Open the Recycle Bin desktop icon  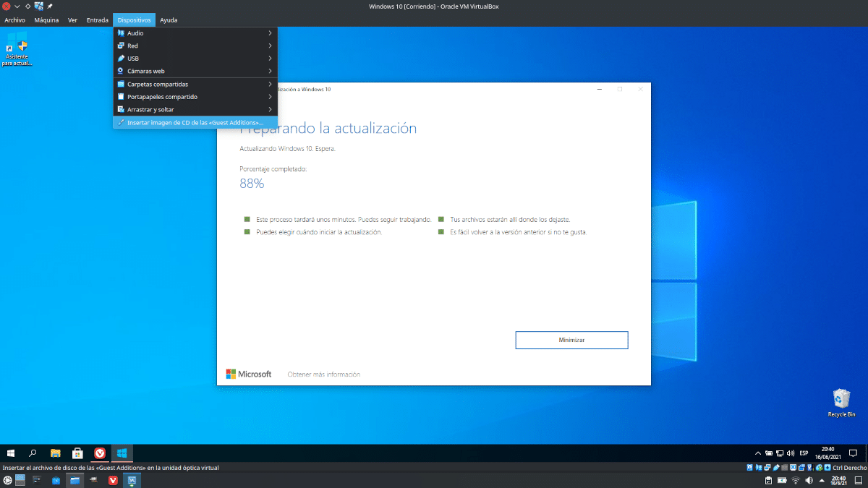pyautogui.click(x=841, y=403)
